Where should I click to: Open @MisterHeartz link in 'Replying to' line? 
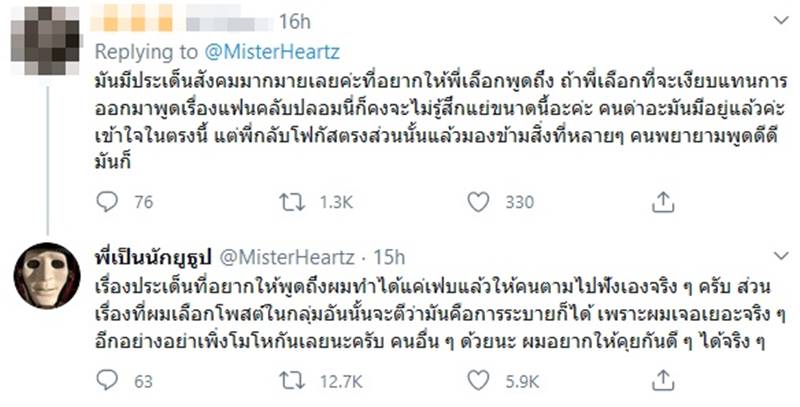236,48
